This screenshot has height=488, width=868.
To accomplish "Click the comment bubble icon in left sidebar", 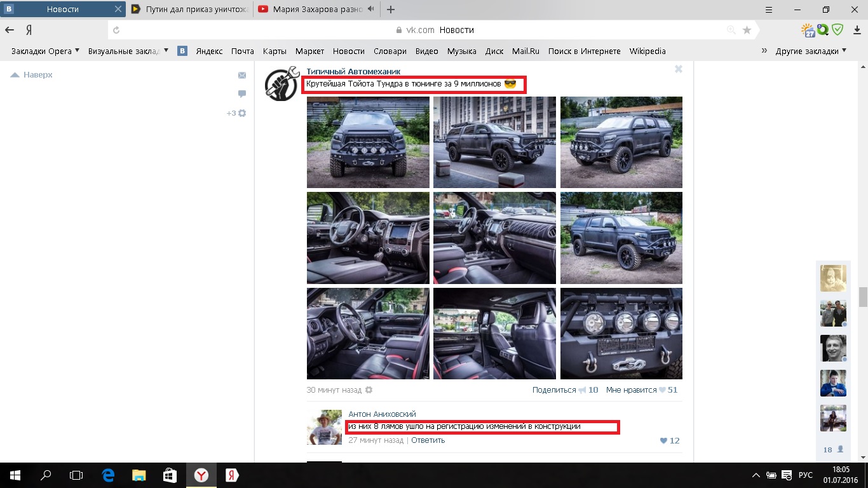I will 242,94.
